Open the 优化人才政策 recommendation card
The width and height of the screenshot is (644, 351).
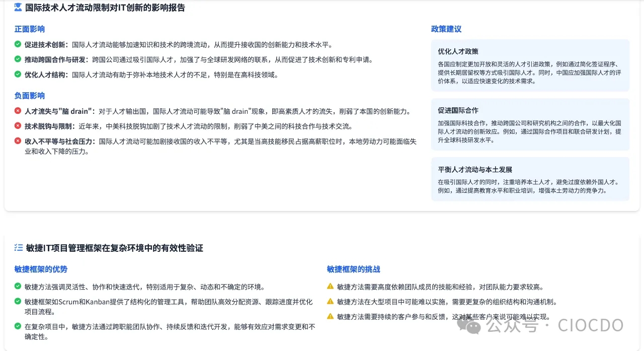(530, 65)
